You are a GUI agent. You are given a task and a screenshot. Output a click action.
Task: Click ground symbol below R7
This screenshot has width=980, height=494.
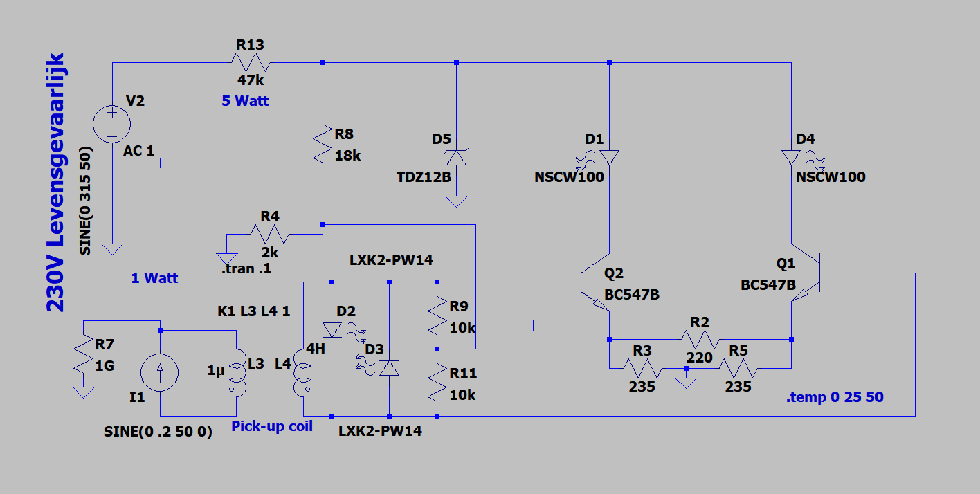84,392
